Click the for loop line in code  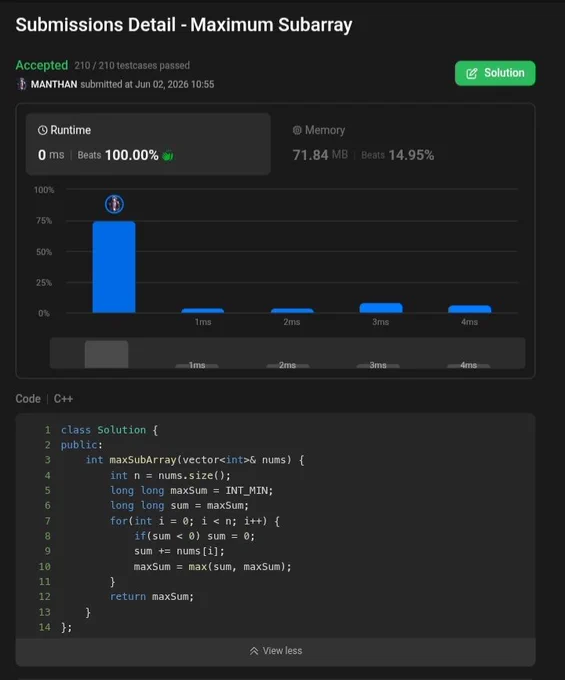(195, 521)
